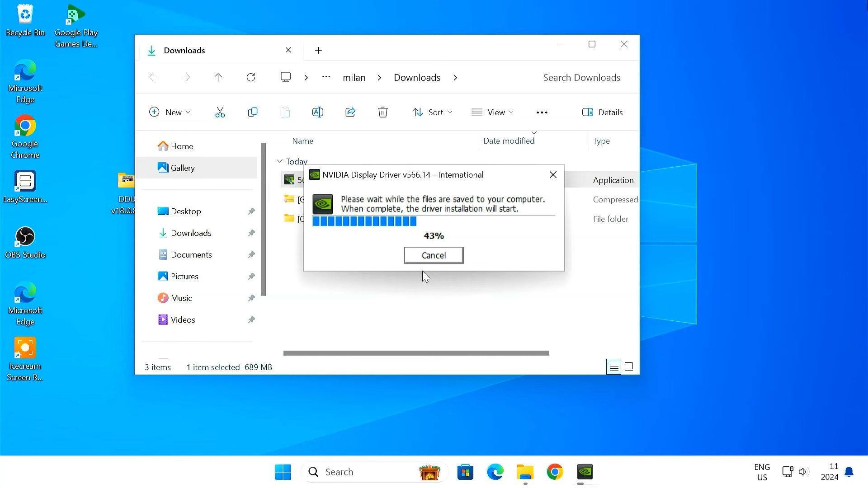Screen dimensions: 868x488
Task: Click the NVIDIA icon in taskbar
Action: tap(585, 472)
